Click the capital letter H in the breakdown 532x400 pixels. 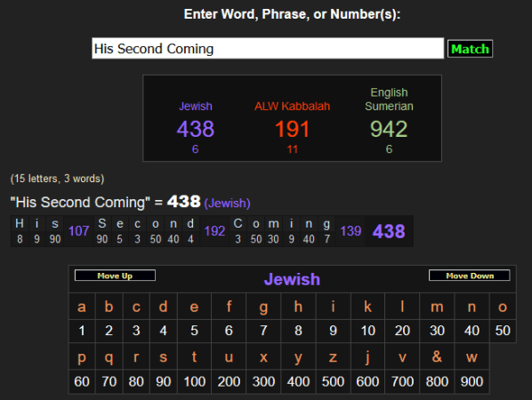tap(20, 224)
